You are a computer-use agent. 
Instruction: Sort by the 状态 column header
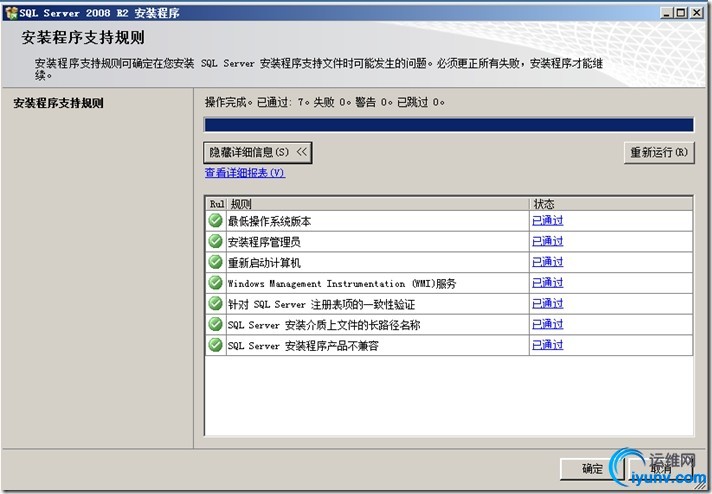pyautogui.click(x=611, y=204)
